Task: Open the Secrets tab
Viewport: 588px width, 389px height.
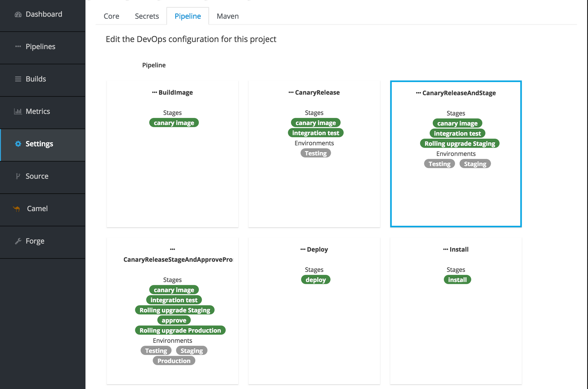Action: click(147, 16)
